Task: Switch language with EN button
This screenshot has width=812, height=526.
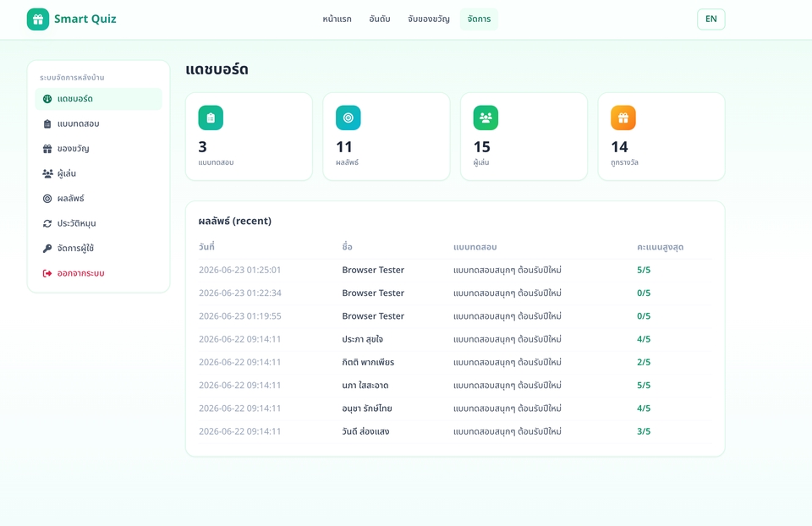Action: [x=711, y=19]
